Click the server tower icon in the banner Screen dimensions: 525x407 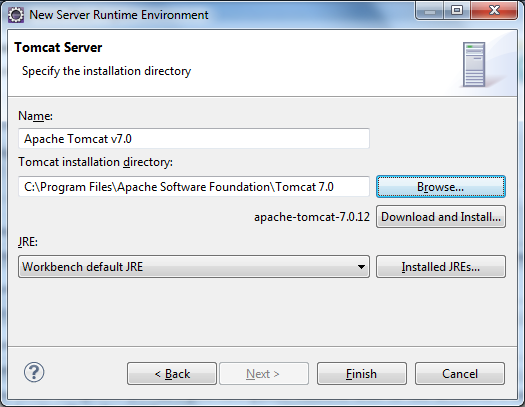click(474, 64)
